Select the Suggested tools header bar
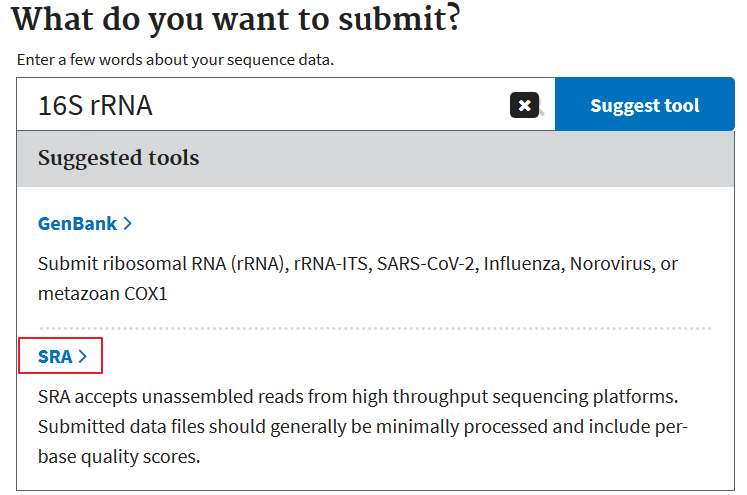Image resolution: width=747 pixels, height=495 pixels. tap(375, 159)
